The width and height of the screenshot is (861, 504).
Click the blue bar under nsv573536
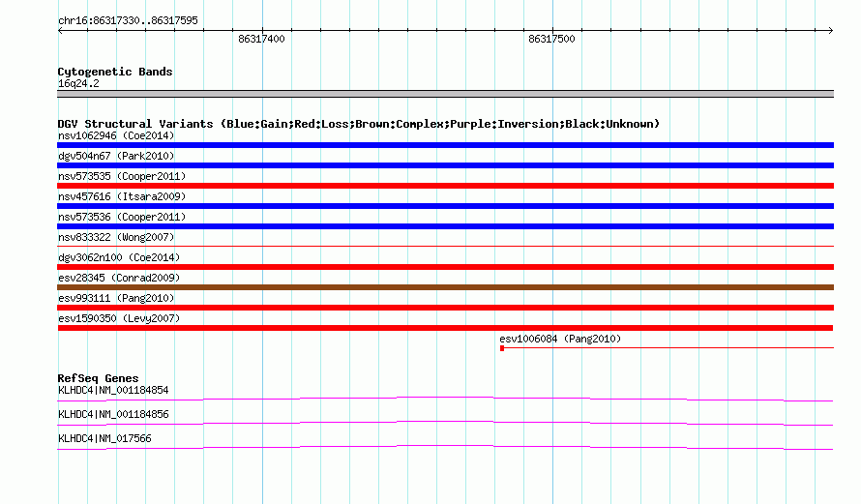[x=445, y=226]
